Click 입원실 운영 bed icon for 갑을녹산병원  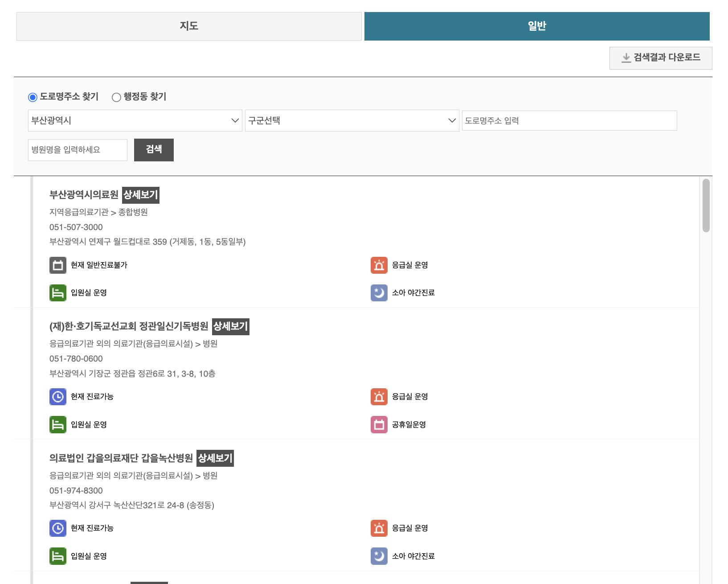point(58,556)
